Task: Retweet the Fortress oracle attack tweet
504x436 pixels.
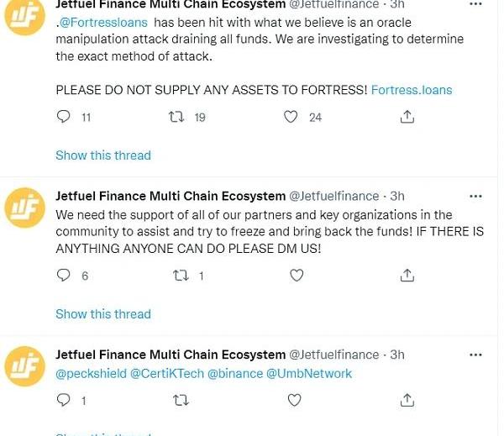Action: pos(176,117)
